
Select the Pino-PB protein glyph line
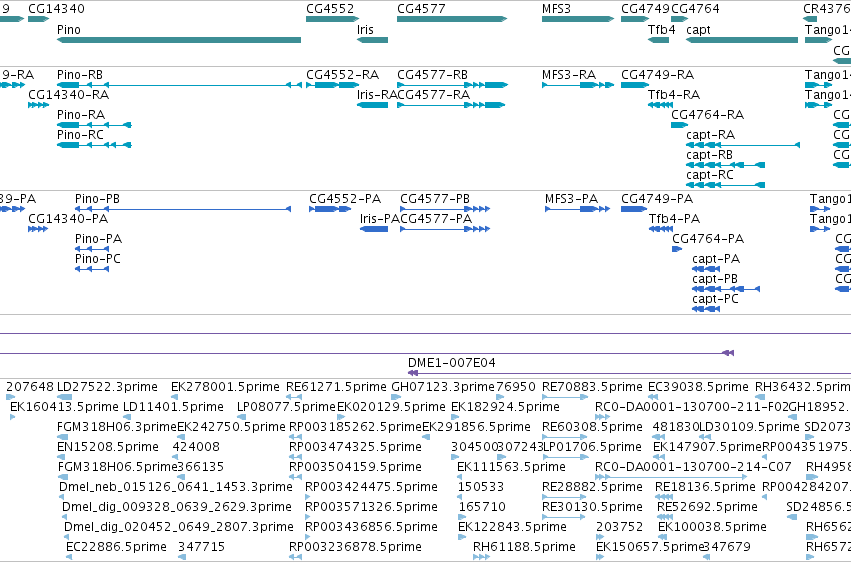click(183, 209)
